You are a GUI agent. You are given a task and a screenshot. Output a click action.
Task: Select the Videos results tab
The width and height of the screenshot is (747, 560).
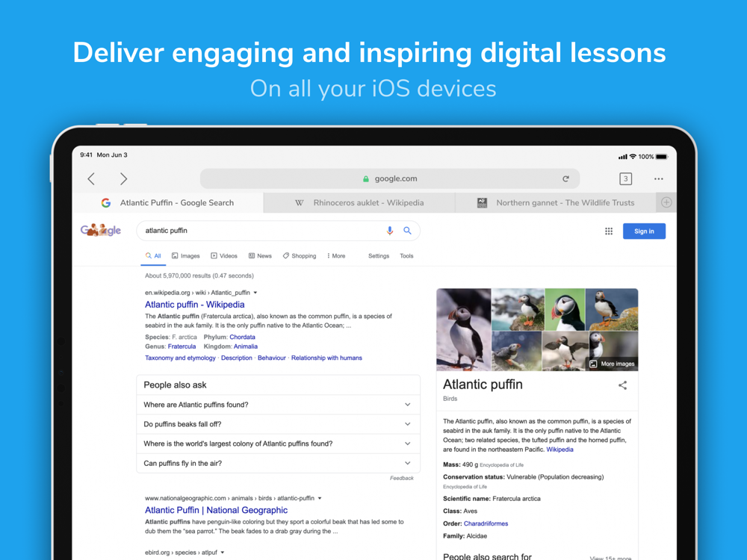(x=224, y=256)
